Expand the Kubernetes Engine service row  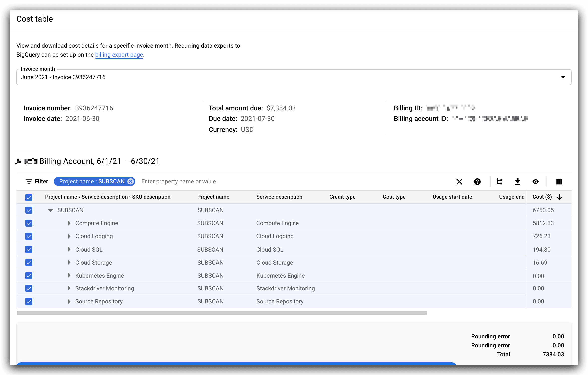[69, 276]
